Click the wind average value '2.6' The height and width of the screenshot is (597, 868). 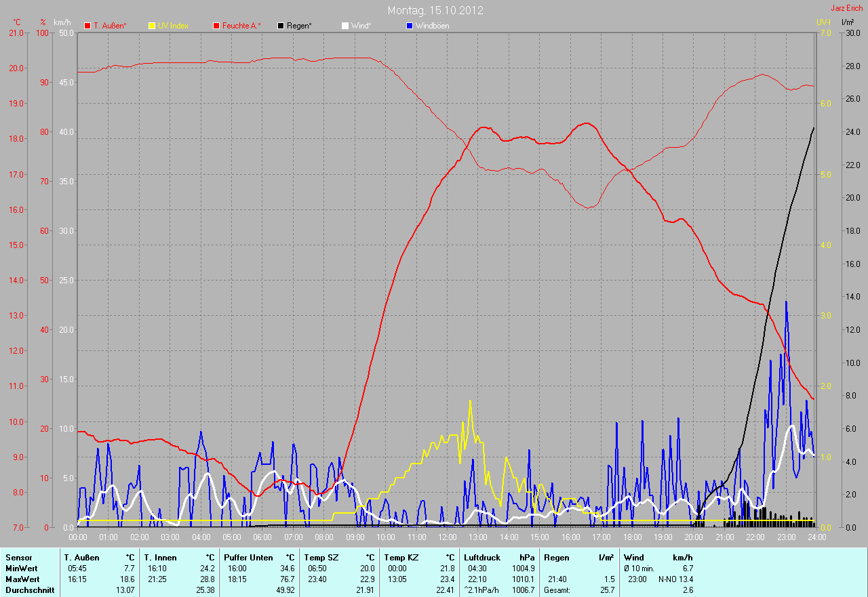coord(688,590)
